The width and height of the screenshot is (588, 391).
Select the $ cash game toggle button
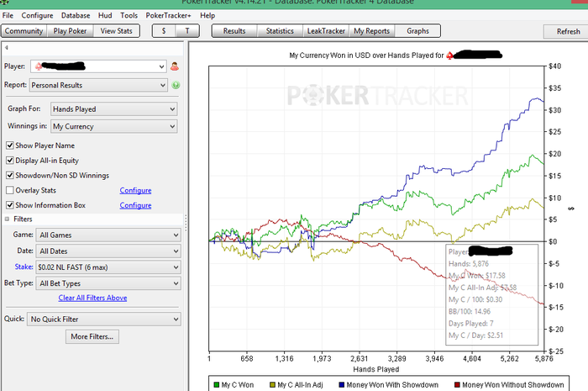point(164,31)
